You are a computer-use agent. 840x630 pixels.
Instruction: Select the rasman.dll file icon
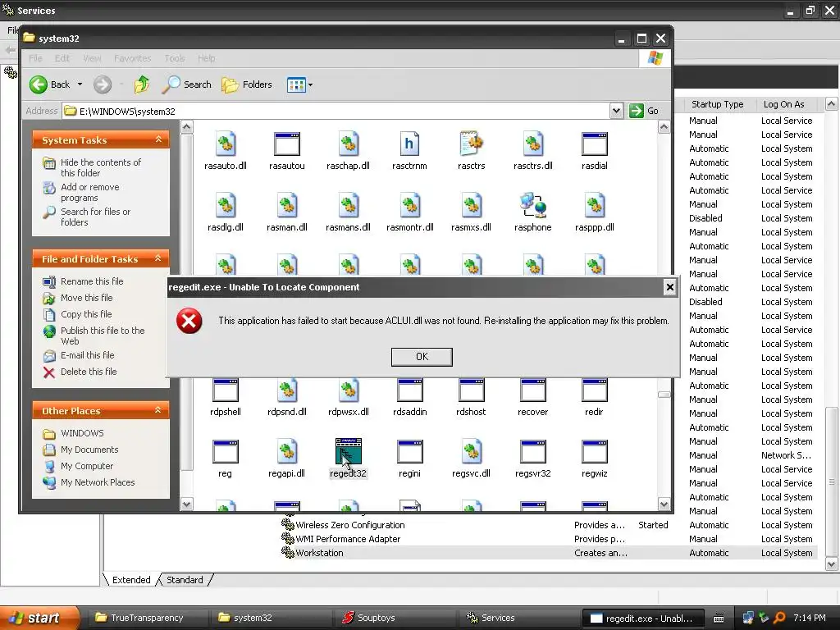[286, 206]
